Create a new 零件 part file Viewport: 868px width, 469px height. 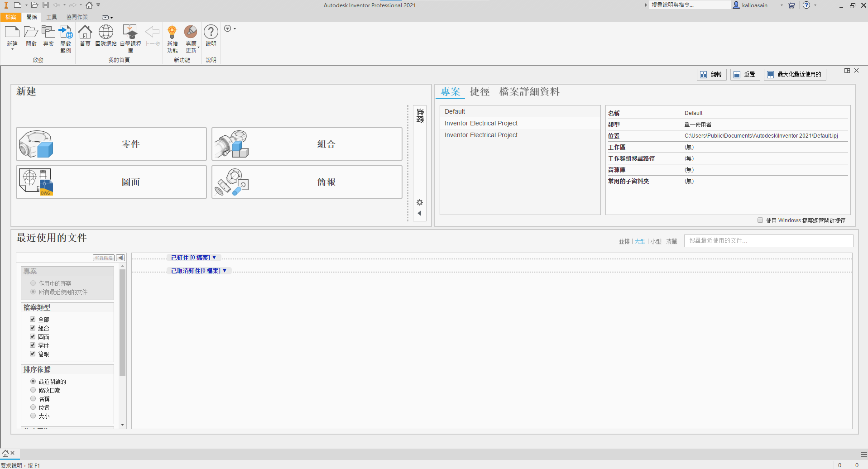[x=111, y=144]
